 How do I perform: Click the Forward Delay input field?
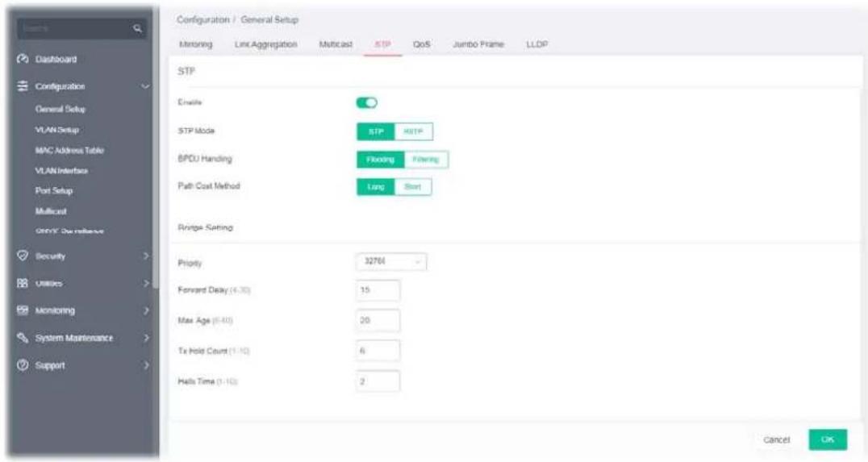[378, 290]
